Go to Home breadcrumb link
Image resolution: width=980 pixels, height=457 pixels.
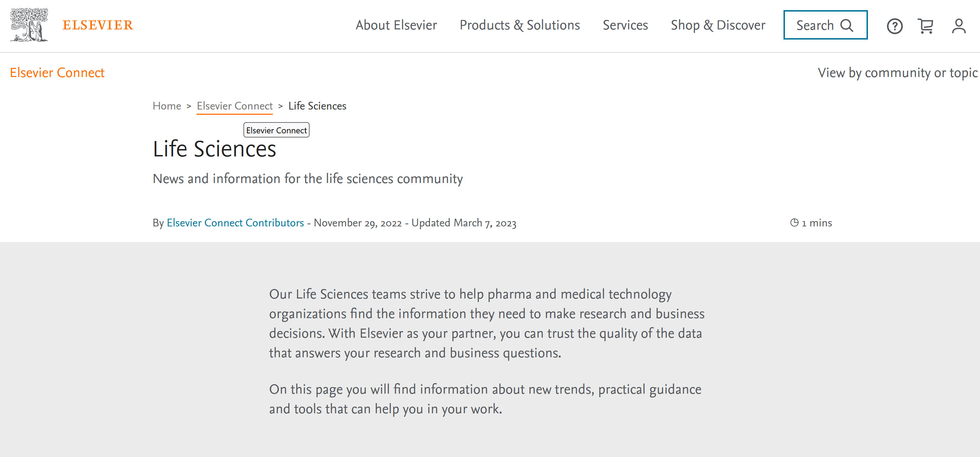[167, 106]
